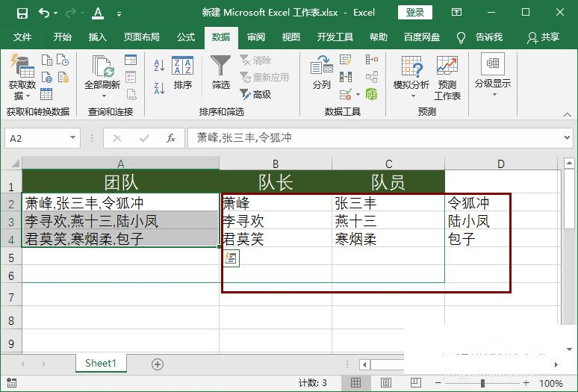The width and height of the screenshot is (578, 392).
Task: Click the Data Validation icon
Action: click(346, 94)
